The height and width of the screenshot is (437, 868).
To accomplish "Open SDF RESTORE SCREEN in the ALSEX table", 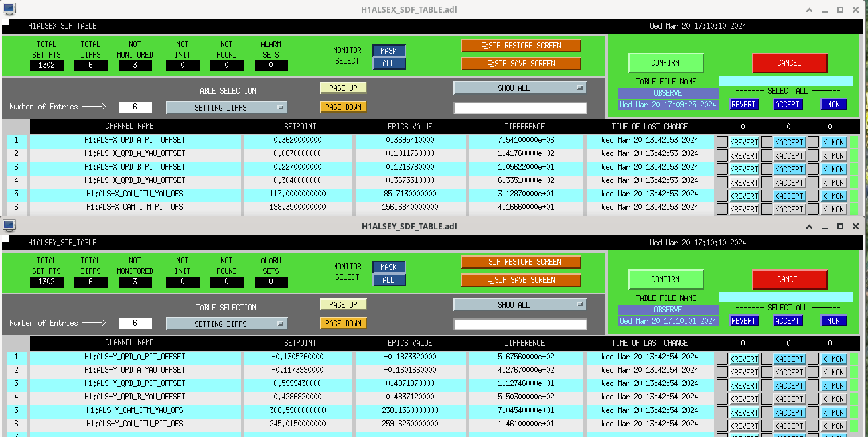I will tap(521, 46).
